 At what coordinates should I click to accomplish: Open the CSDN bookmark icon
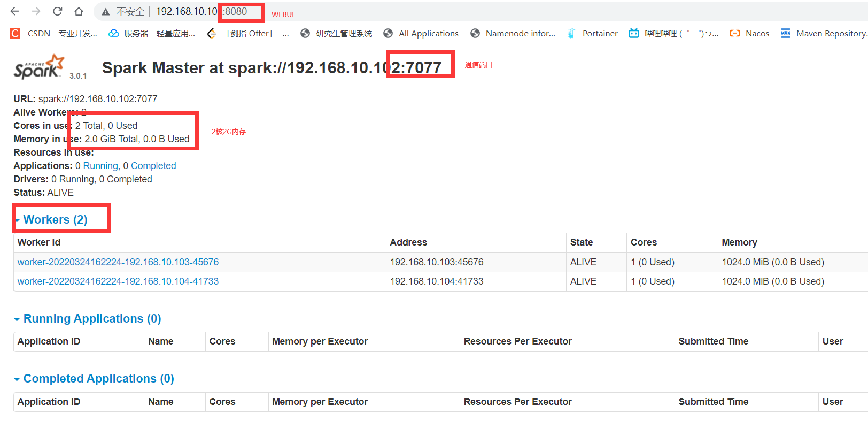[x=15, y=33]
